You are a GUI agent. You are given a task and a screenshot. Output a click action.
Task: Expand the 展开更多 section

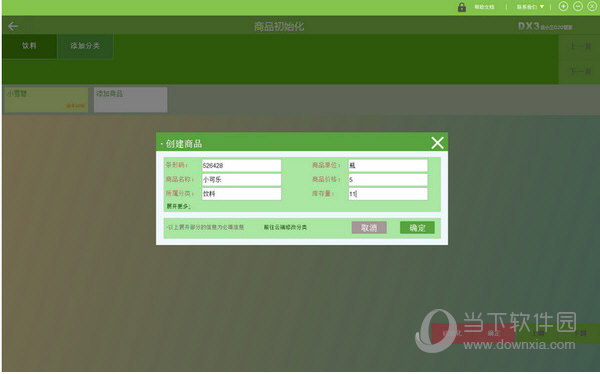click(x=178, y=206)
